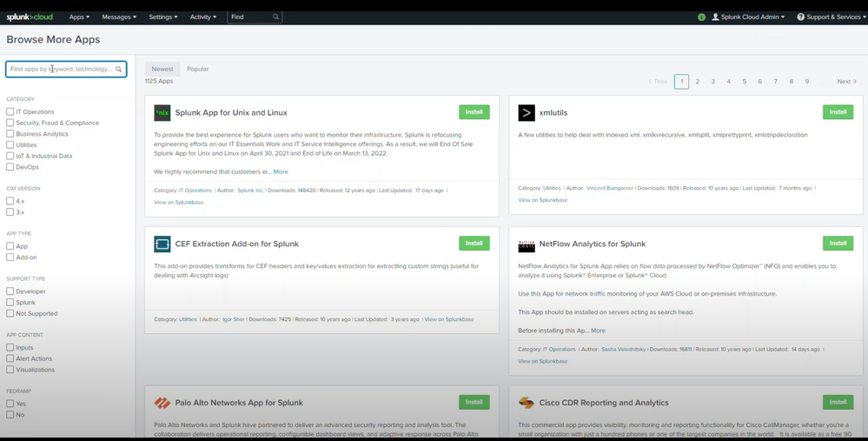The height and width of the screenshot is (441, 868).
Task: View CEF Extraction Add-on on Splunkbase
Action: 449,320
